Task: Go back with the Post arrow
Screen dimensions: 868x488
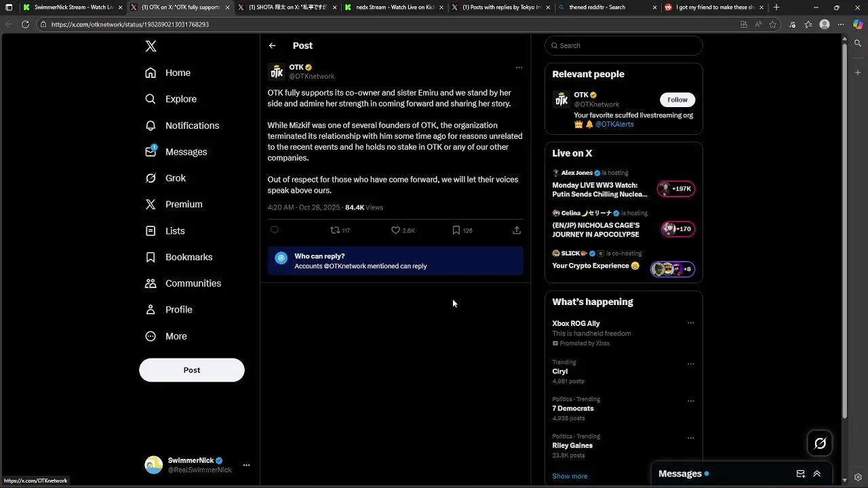Action: point(272,45)
